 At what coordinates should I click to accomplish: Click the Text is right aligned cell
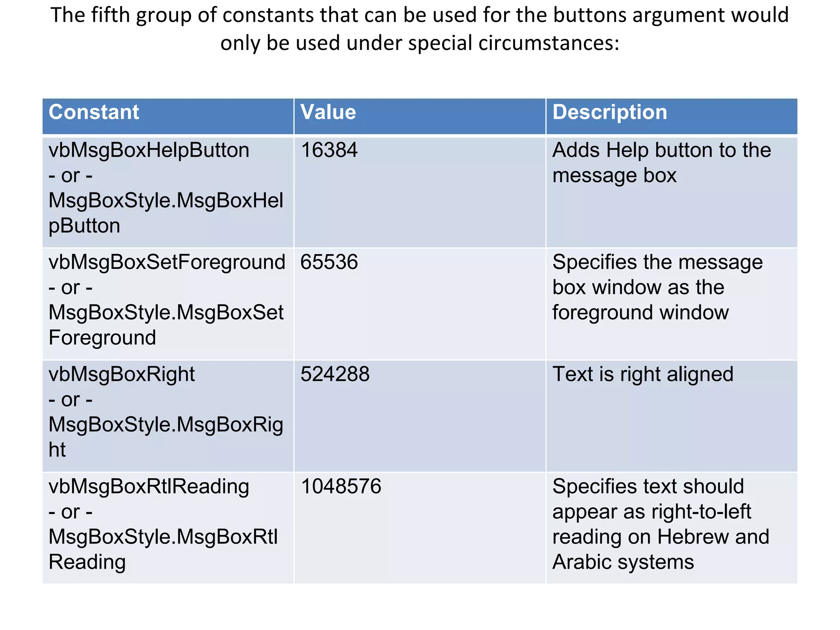(x=672, y=416)
